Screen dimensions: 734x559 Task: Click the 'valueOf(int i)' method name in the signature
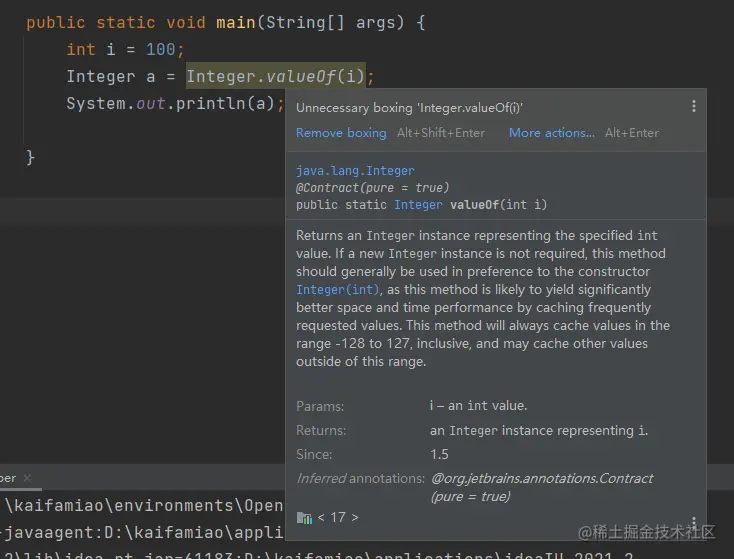pyautogui.click(x=498, y=205)
